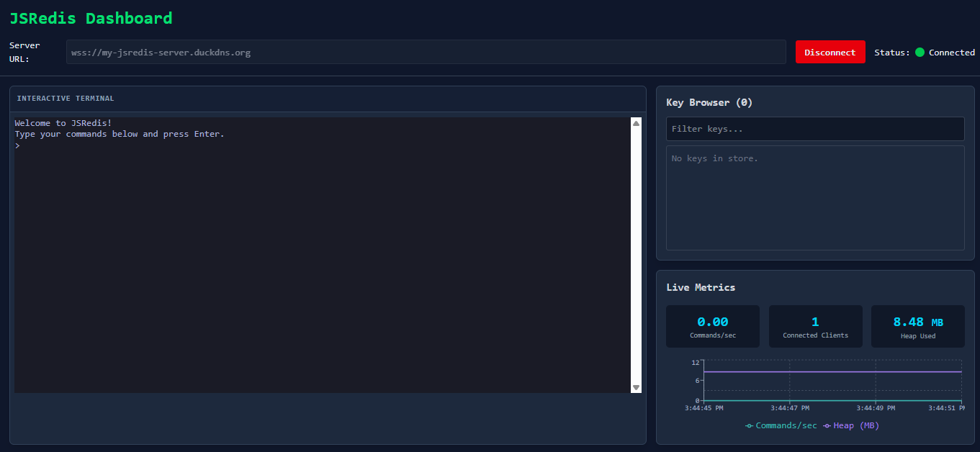Click the Heap (MB) legend marker icon
This screenshot has height=452, width=980.
[x=827, y=426]
